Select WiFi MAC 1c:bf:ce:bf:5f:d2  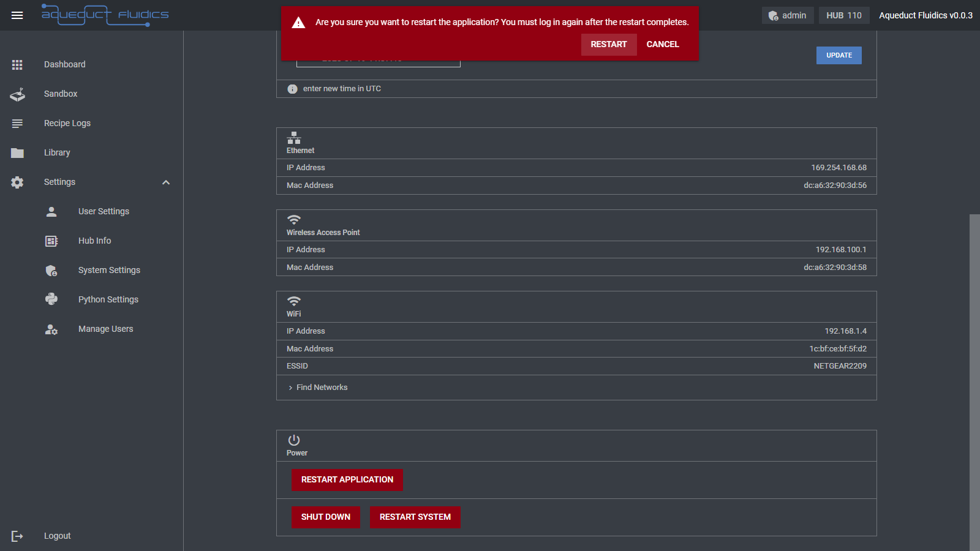point(838,349)
